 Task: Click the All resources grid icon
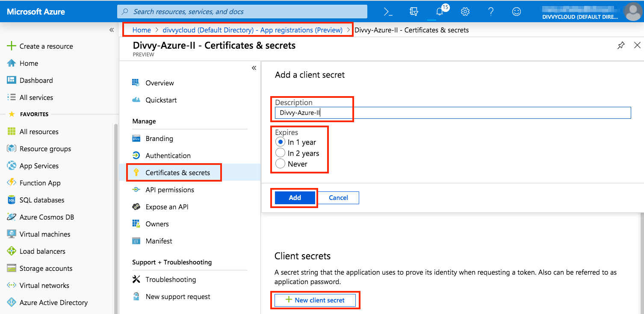coord(12,132)
